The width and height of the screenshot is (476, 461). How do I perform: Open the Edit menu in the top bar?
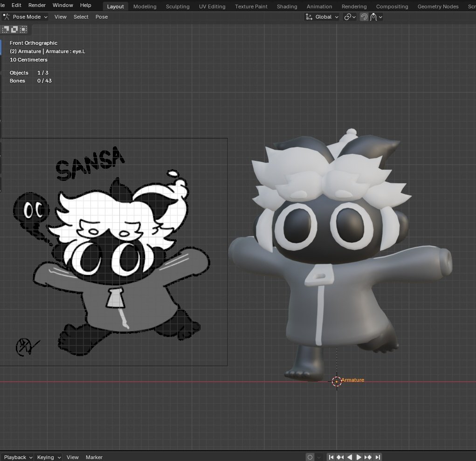coord(16,5)
